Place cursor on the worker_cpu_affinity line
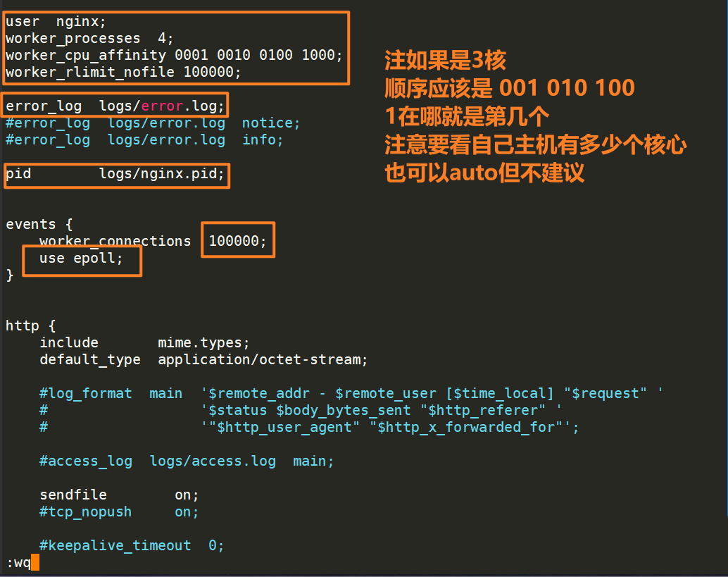The image size is (728, 577). 174,55
